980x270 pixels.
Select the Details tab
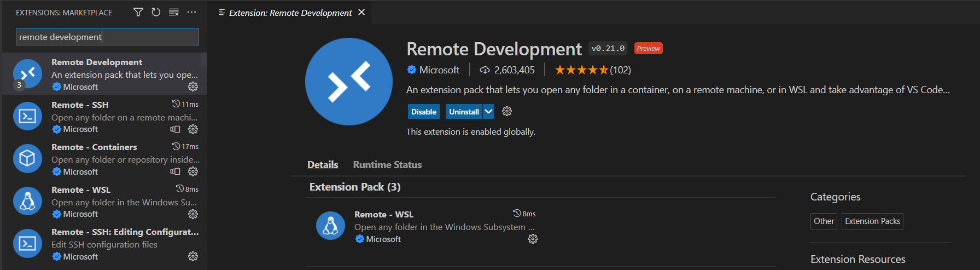tap(323, 165)
